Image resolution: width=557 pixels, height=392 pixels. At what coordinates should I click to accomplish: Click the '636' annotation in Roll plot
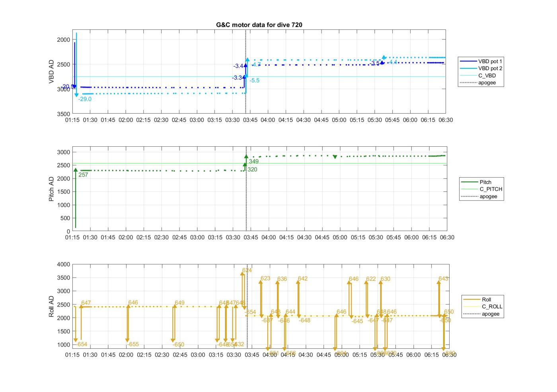(x=282, y=279)
